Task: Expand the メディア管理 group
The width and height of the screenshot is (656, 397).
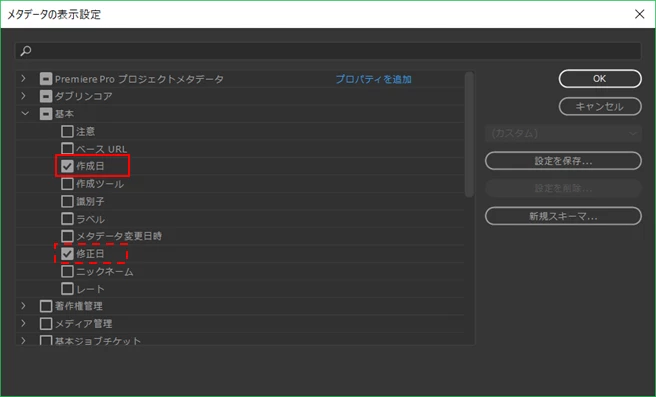Action: click(x=23, y=324)
